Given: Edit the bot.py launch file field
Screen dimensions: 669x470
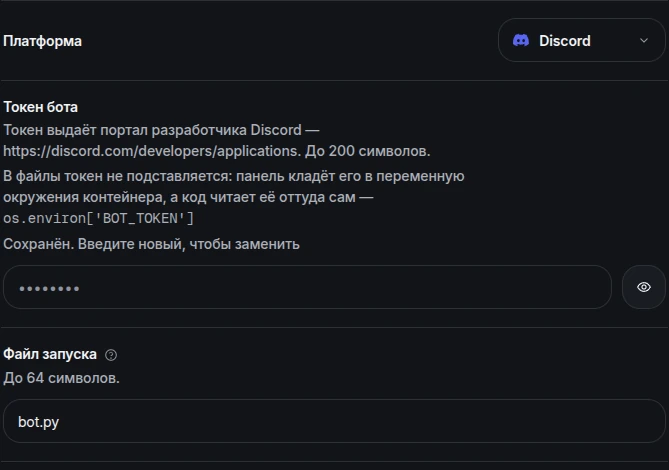Looking at the screenshot, I should pyautogui.click(x=334, y=421).
